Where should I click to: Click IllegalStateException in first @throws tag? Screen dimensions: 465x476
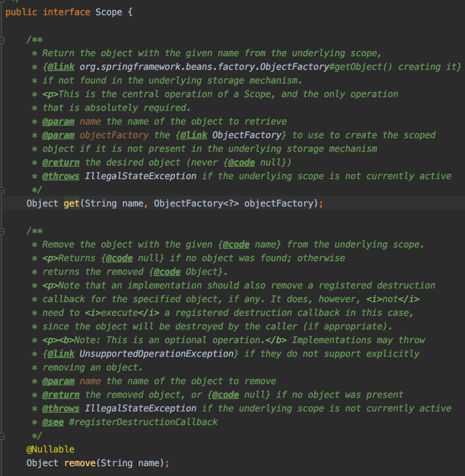pos(140,176)
